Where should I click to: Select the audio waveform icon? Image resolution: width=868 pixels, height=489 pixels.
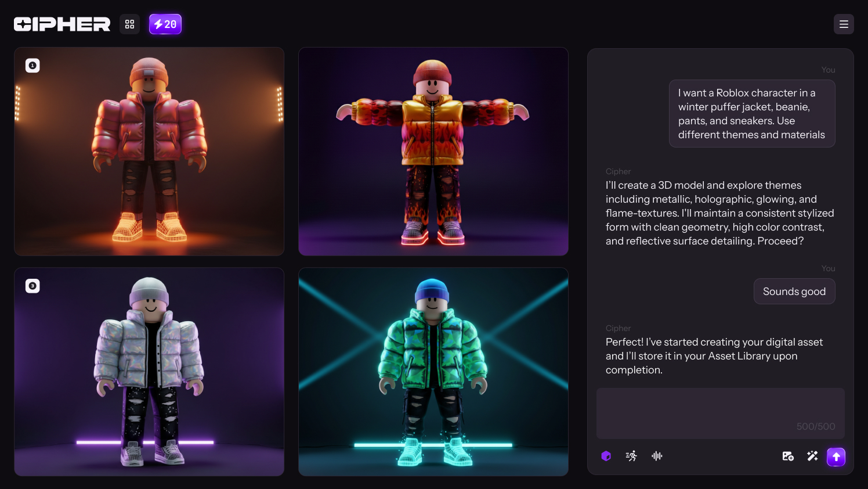coord(657,456)
